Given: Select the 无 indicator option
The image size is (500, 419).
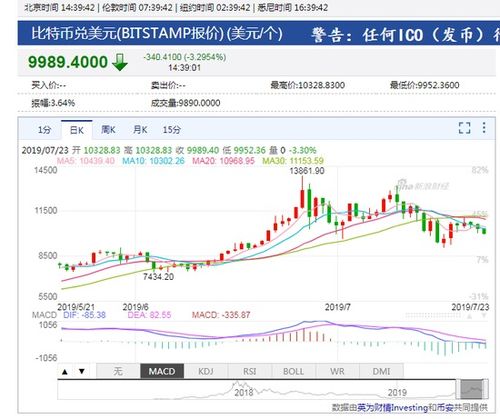Looking at the screenshot, I should click(x=118, y=371).
